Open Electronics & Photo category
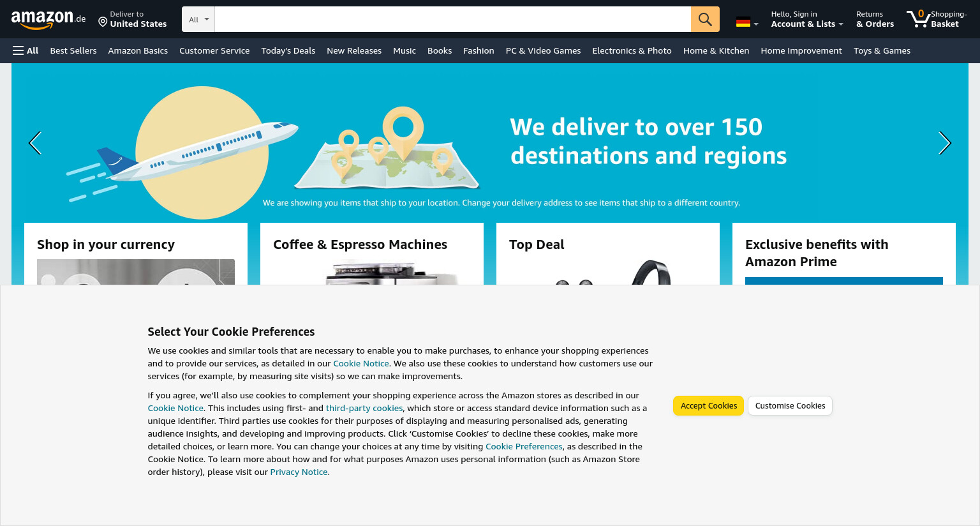The height and width of the screenshot is (526, 980). [x=632, y=50]
